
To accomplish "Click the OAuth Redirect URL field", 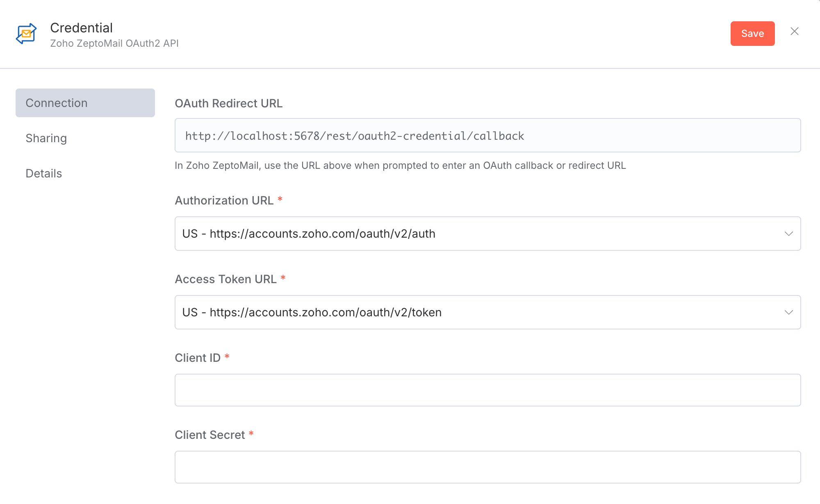I will tap(487, 136).
